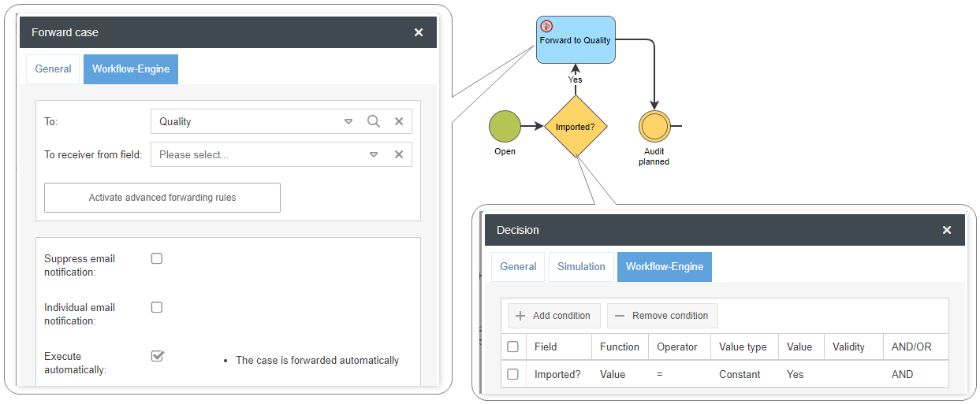The width and height of the screenshot is (980, 404).
Task: Clear the To receiver from field selection
Action: (399, 154)
